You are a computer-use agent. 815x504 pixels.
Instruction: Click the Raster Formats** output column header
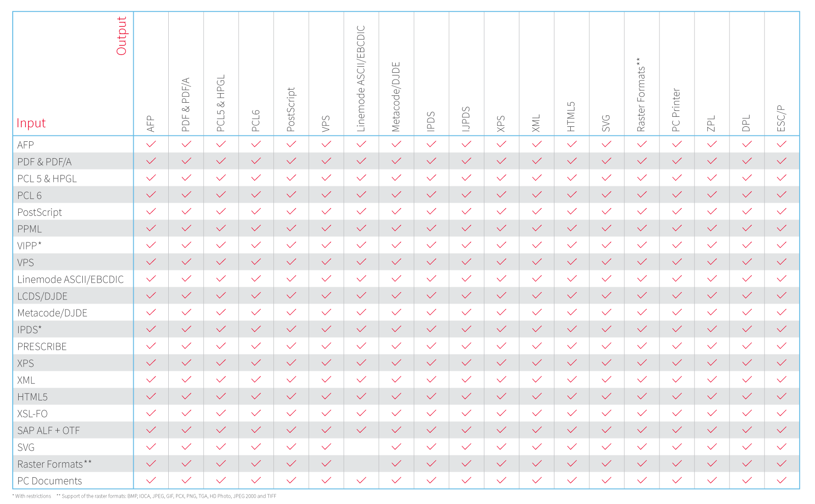641,95
